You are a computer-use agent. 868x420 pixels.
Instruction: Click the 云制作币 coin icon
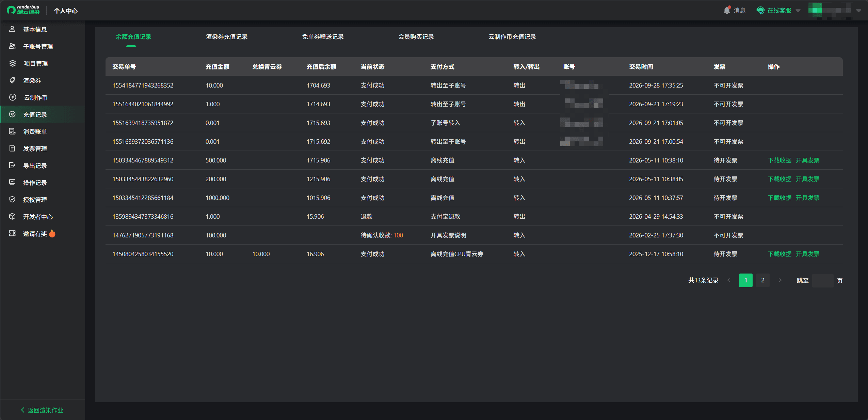click(12, 97)
